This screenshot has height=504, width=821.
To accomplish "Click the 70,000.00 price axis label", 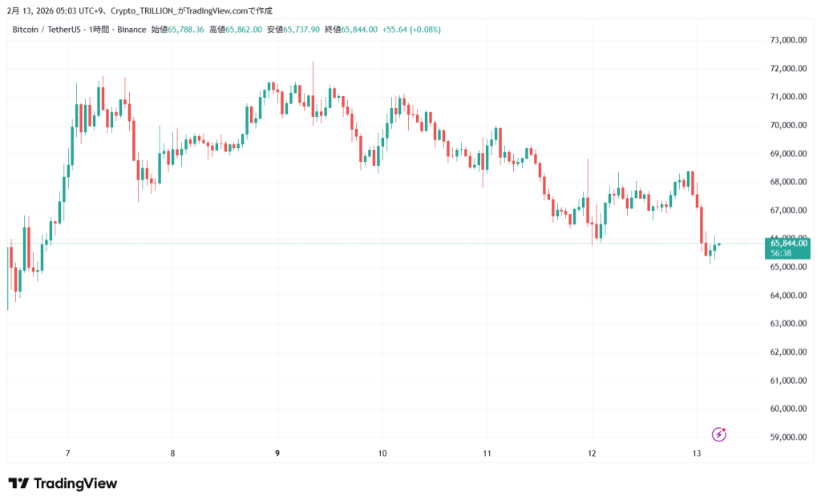I will tap(787, 125).
